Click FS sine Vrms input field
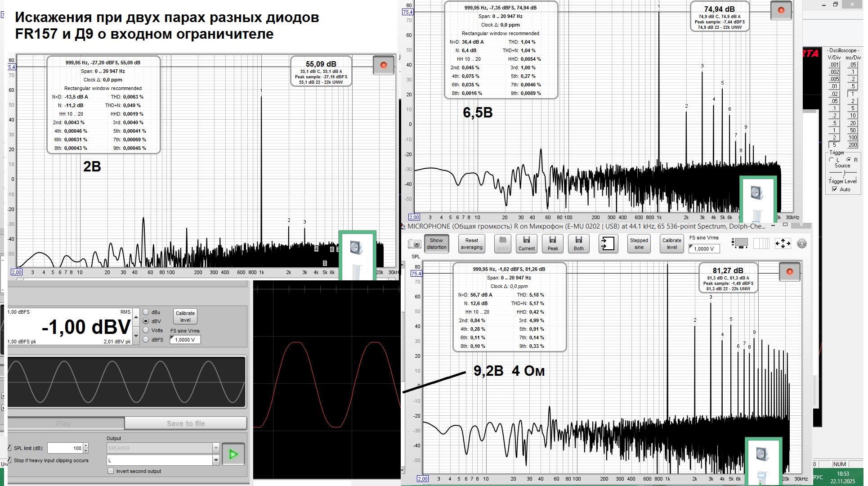The image size is (868, 486). (704, 249)
